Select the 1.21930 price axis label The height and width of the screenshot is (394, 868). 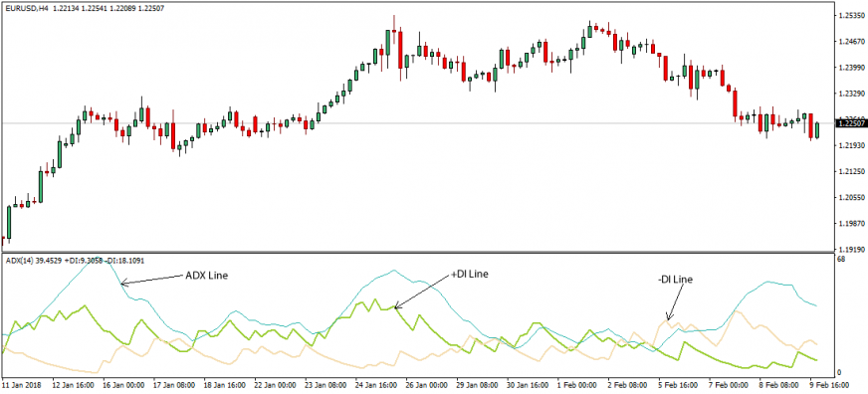(853, 145)
